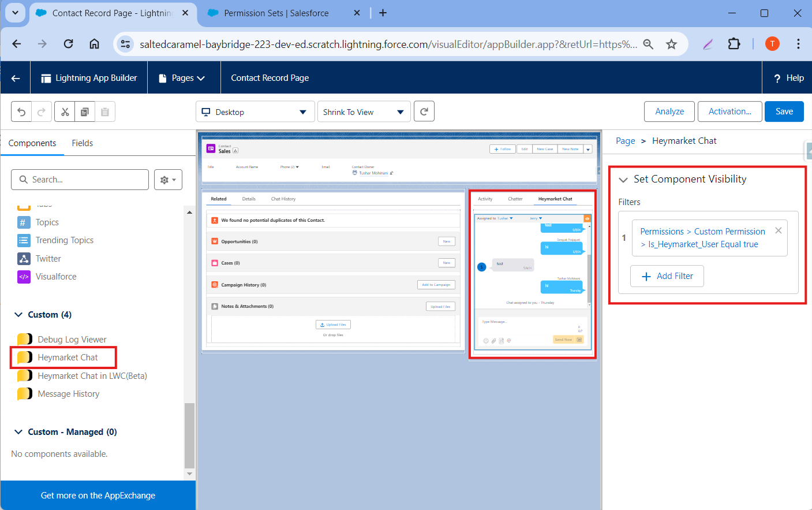Select Activity tab in canvas

click(485, 199)
